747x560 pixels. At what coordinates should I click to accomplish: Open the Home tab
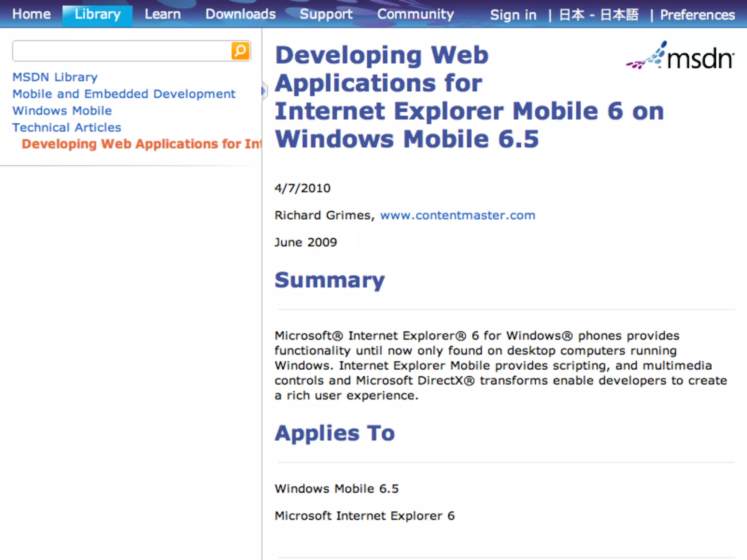click(x=31, y=14)
